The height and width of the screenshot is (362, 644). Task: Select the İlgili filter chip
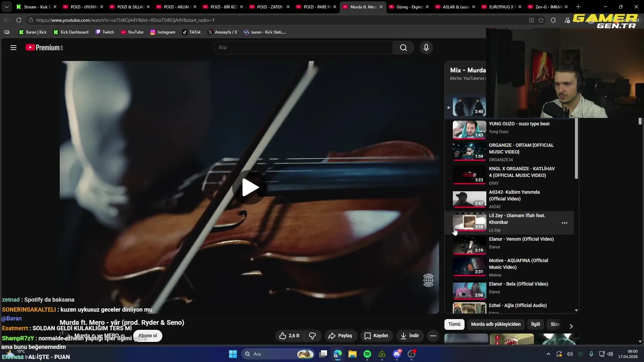535,324
